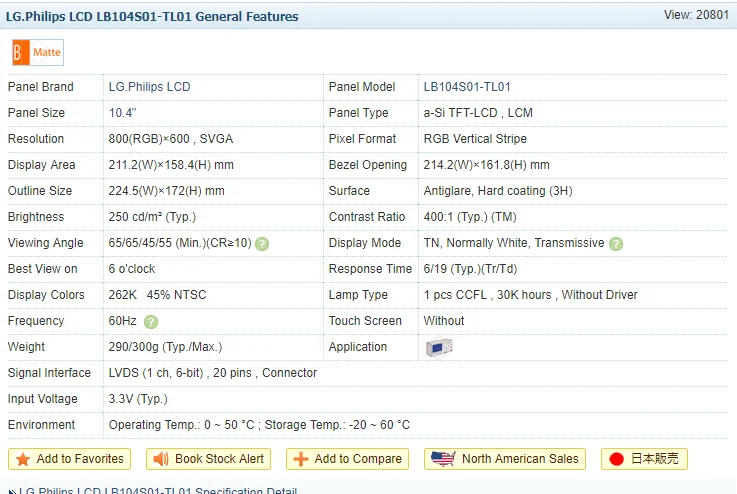This screenshot has width=737, height=494.
Task: Open help icon beside Viewing Angle value
Action: (262, 244)
